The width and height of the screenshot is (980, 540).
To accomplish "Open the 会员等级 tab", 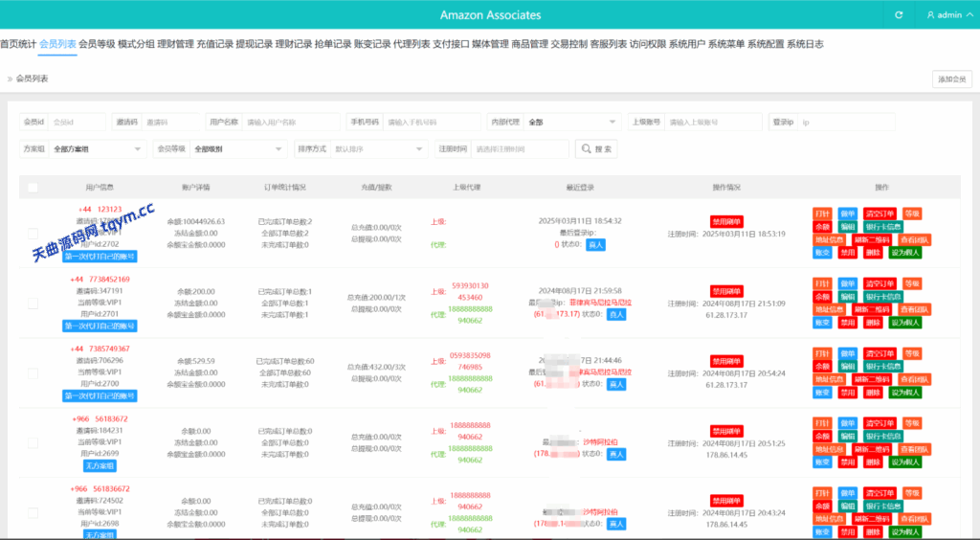I will [x=97, y=44].
